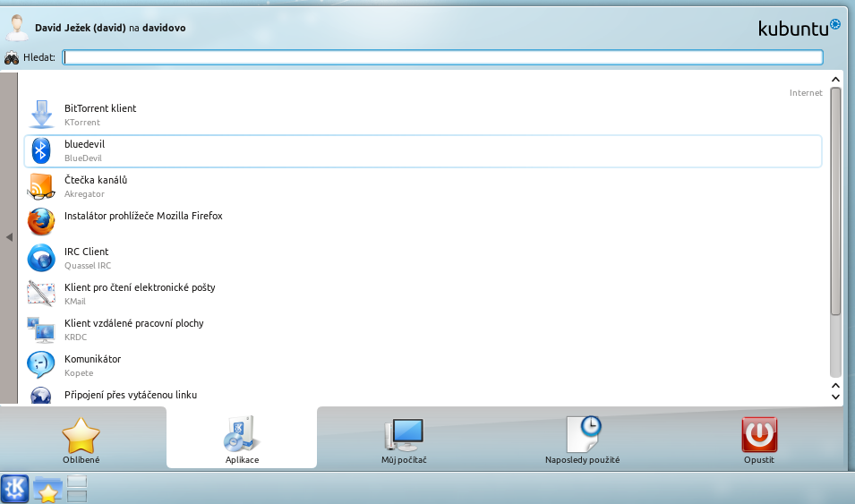Viewport: 855px width, 504px height.
Task: Click the user avatar icon
Action: pos(17,28)
